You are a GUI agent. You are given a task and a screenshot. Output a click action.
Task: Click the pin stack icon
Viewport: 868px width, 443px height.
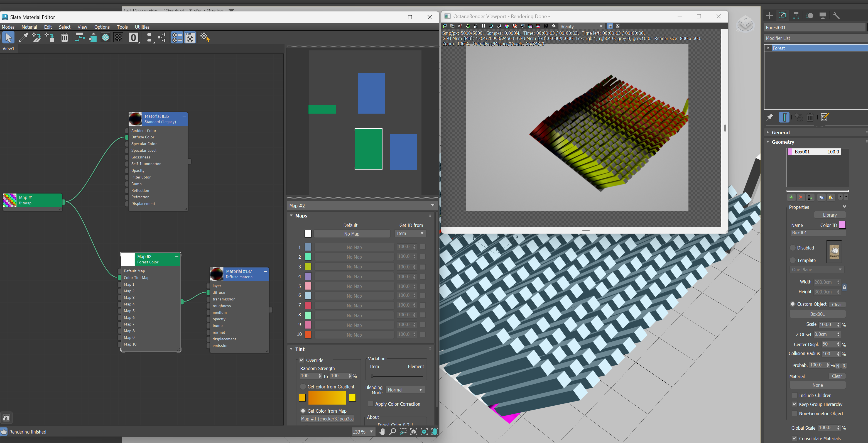(769, 117)
